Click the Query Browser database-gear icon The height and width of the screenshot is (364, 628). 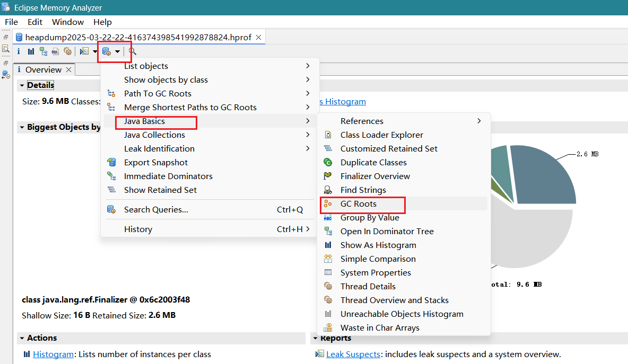107,51
